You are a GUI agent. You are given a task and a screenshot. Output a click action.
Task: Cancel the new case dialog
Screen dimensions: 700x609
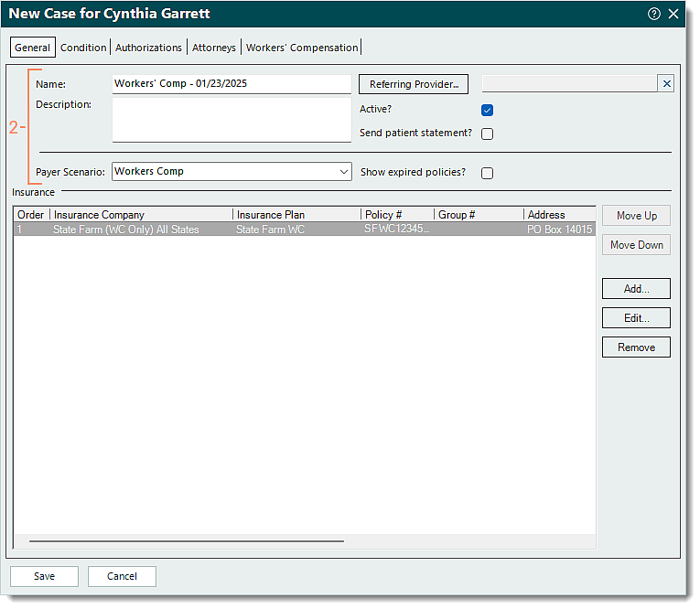click(x=122, y=576)
